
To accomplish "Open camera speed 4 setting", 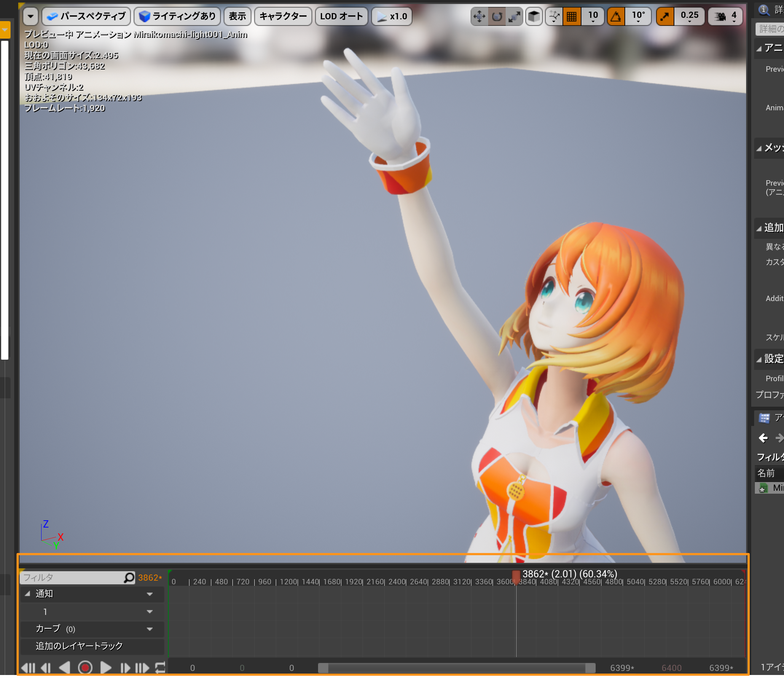I will (x=725, y=16).
